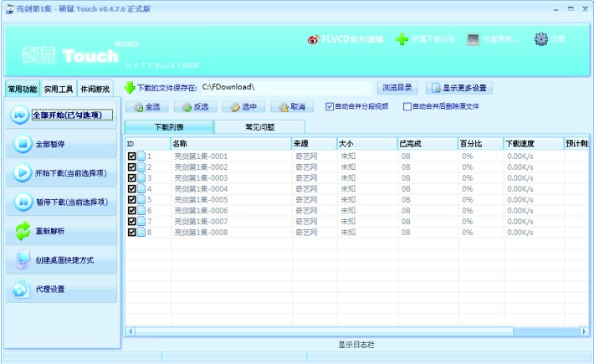This screenshot has width=594, height=364.
Task: Sort by the 下载速度 column header
Action: (x=534, y=144)
